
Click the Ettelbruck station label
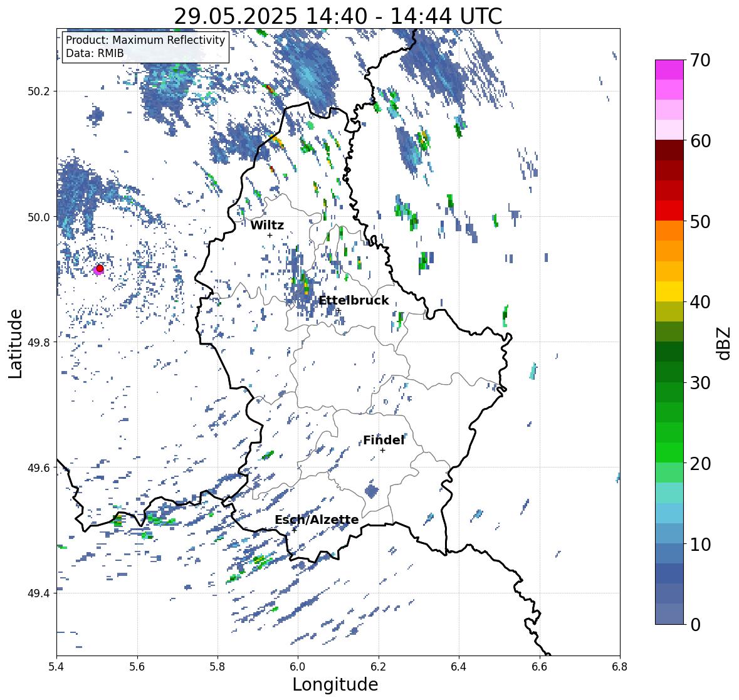pos(354,301)
